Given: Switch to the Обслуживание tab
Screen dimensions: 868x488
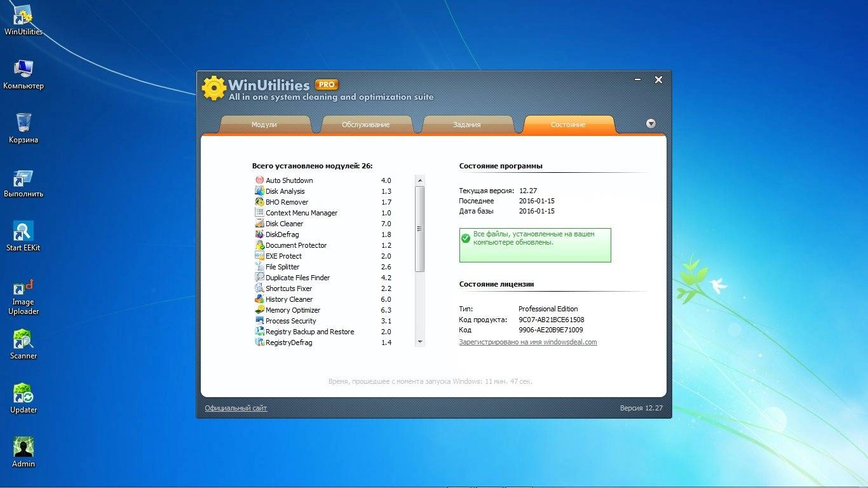Looking at the screenshot, I should 366,125.
